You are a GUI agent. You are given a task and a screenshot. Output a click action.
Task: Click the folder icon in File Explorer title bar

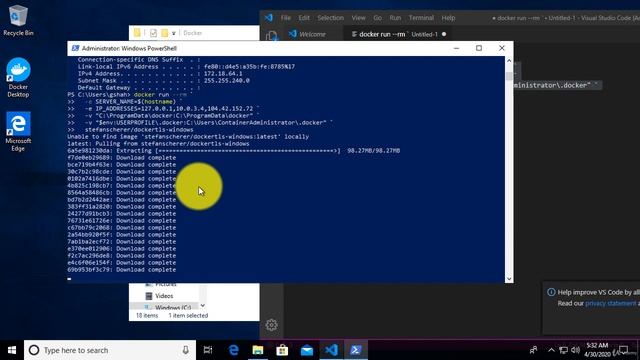click(137, 33)
